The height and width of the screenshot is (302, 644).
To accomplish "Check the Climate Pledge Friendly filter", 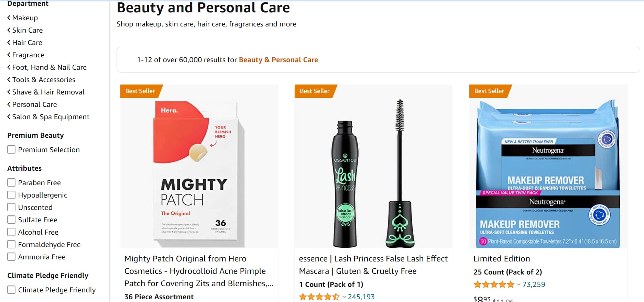I will [x=11, y=290].
